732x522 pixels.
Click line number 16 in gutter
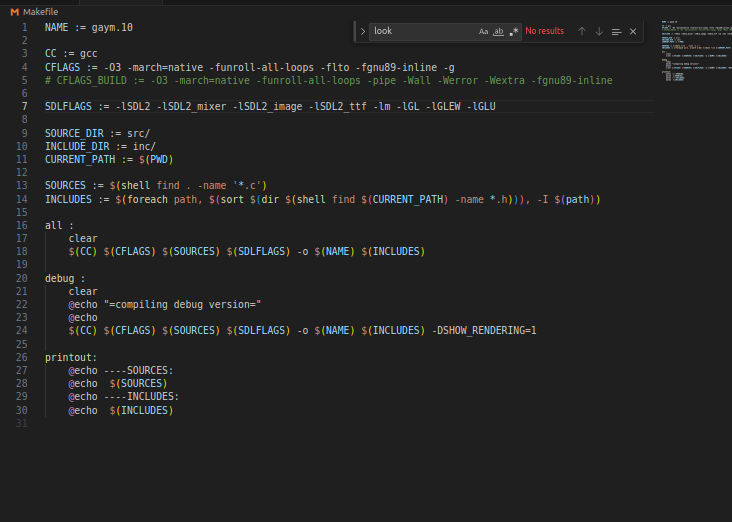[22, 226]
